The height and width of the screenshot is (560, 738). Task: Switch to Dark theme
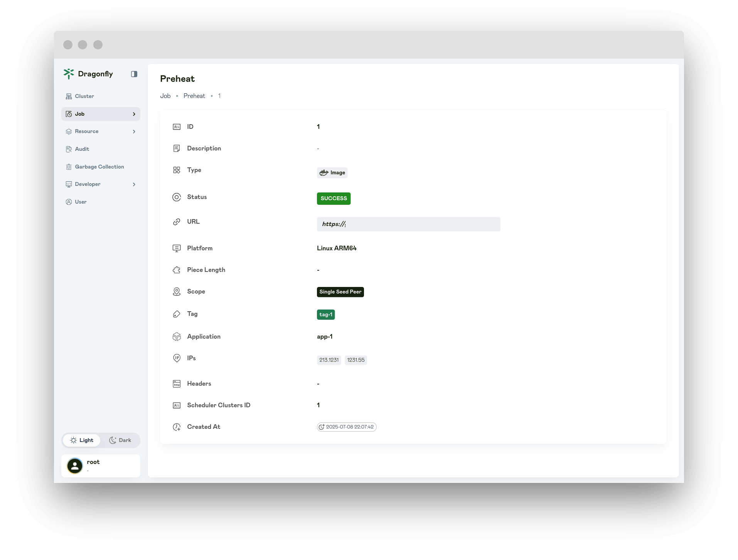click(120, 440)
